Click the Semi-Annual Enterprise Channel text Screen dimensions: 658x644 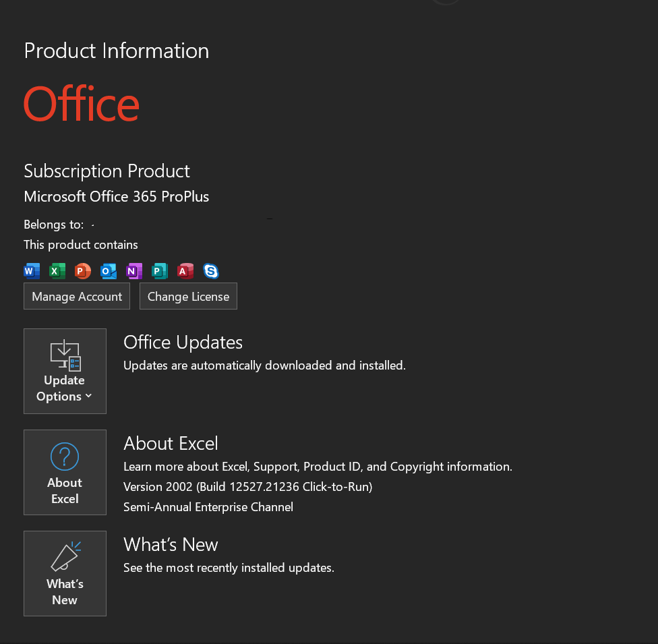(x=208, y=507)
